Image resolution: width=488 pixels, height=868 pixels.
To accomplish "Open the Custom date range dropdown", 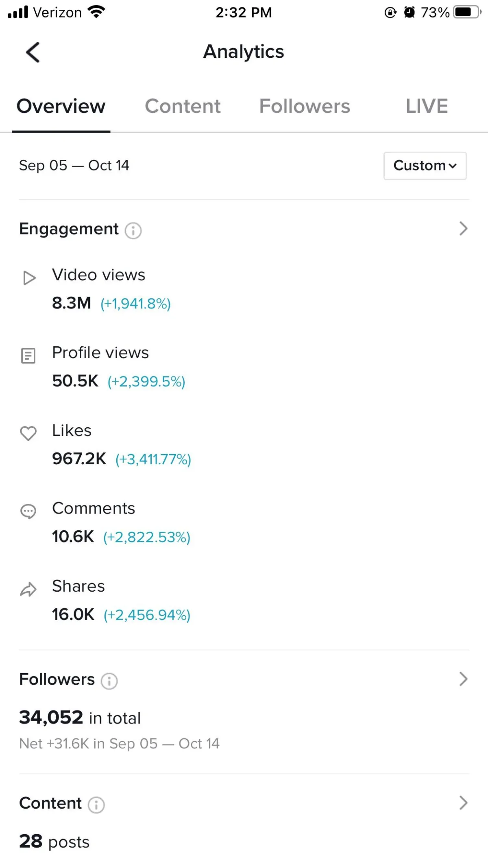I will pyautogui.click(x=425, y=166).
